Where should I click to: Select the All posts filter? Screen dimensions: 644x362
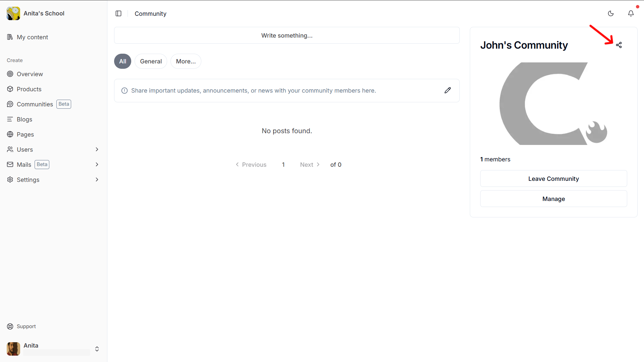click(x=122, y=61)
